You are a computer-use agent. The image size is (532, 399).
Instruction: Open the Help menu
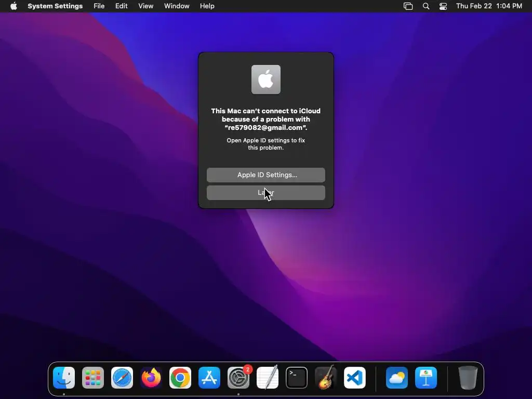[207, 6]
